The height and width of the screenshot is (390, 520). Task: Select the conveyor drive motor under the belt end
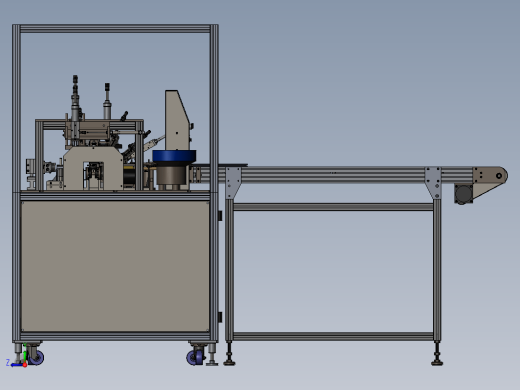pyautogui.click(x=463, y=194)
